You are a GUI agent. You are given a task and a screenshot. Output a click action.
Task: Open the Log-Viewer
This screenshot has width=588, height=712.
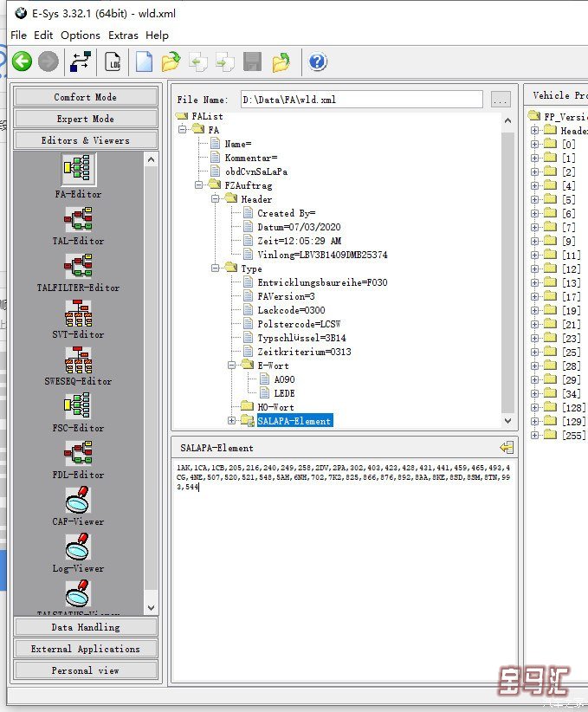(78, 553)
